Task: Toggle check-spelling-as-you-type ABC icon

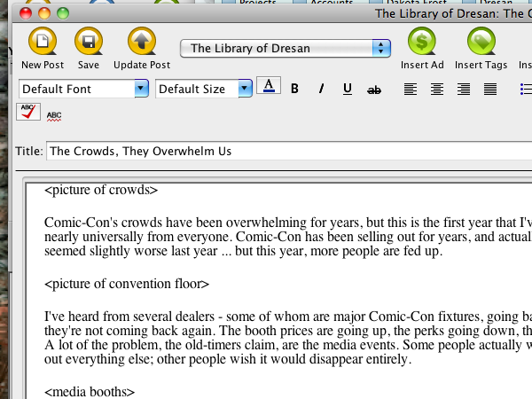Action: (x=54, y=116)
